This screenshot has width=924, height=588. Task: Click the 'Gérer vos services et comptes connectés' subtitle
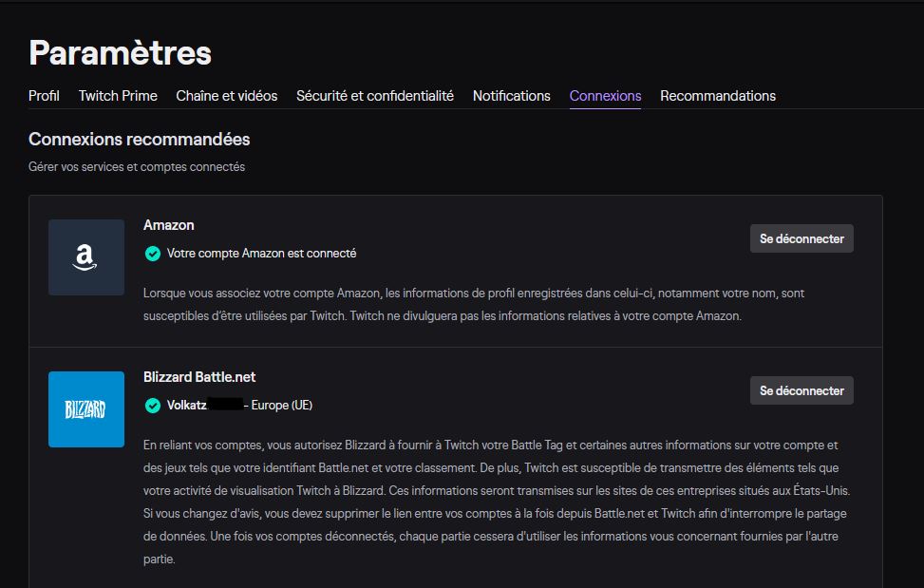[137, 167]
